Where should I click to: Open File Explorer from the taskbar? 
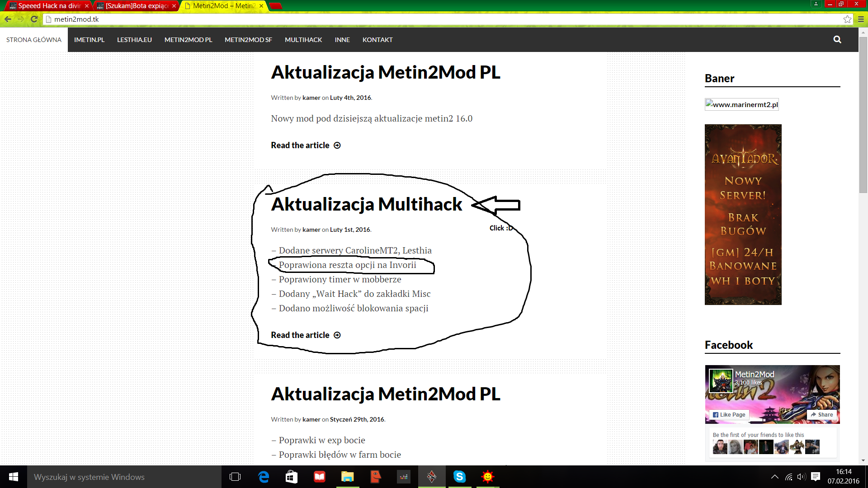click(x=348, y=477)
